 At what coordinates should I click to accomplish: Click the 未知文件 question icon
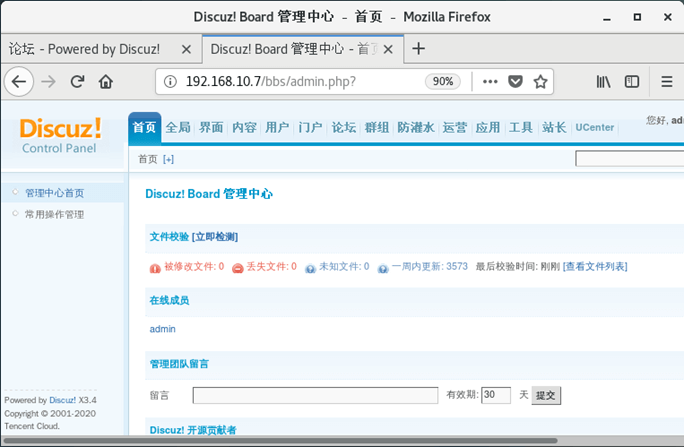point(310,269)
